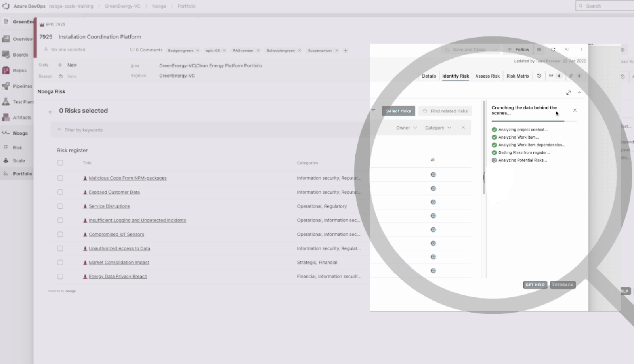Click the back arrow beside 0 Risks selected

51,112
